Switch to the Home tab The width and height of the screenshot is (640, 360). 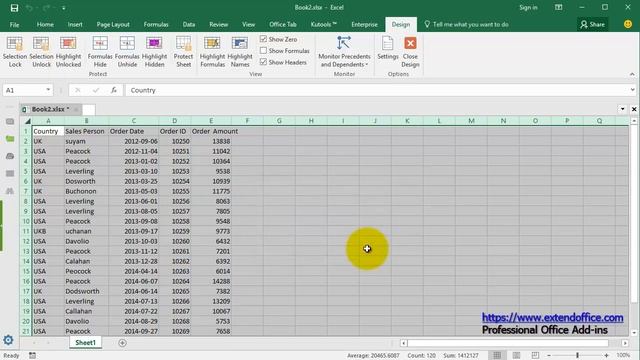coord(45,24)
